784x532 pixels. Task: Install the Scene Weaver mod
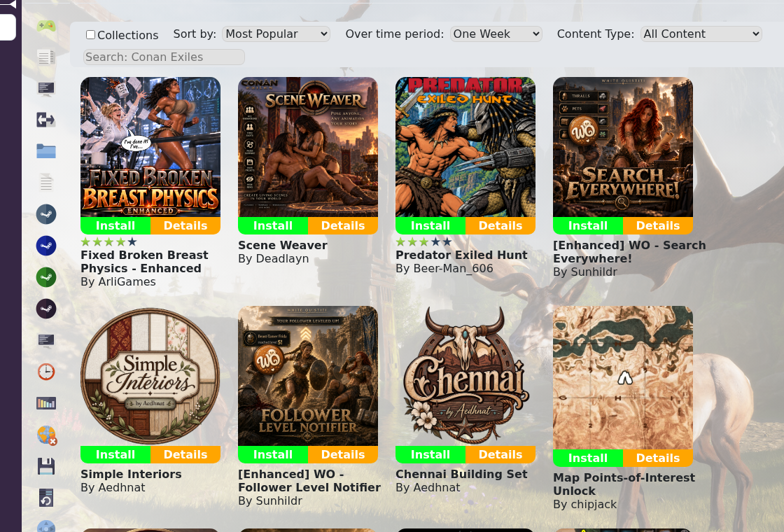click(273, 225)
